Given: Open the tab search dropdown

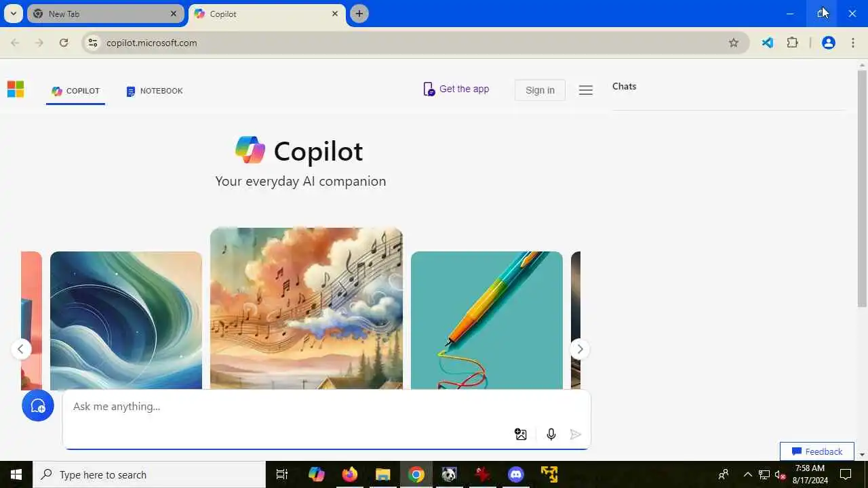Looking at the screenshot, I should (13, 14).
